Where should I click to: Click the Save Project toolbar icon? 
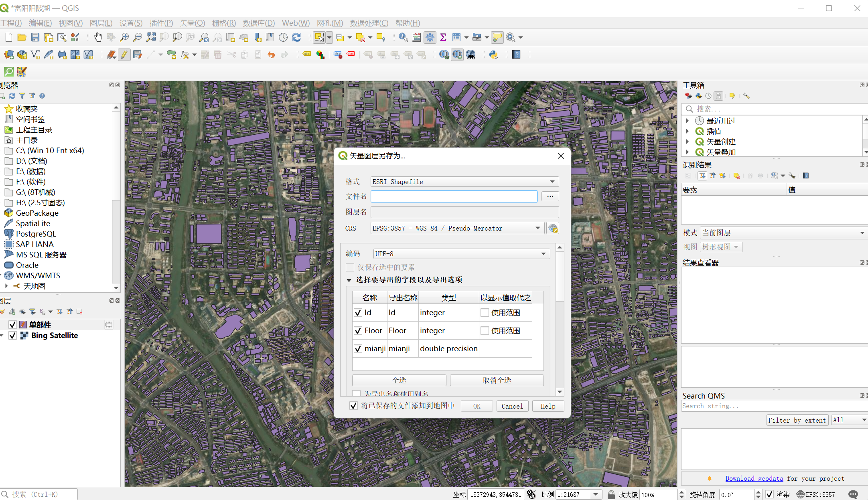click(35, 37)
